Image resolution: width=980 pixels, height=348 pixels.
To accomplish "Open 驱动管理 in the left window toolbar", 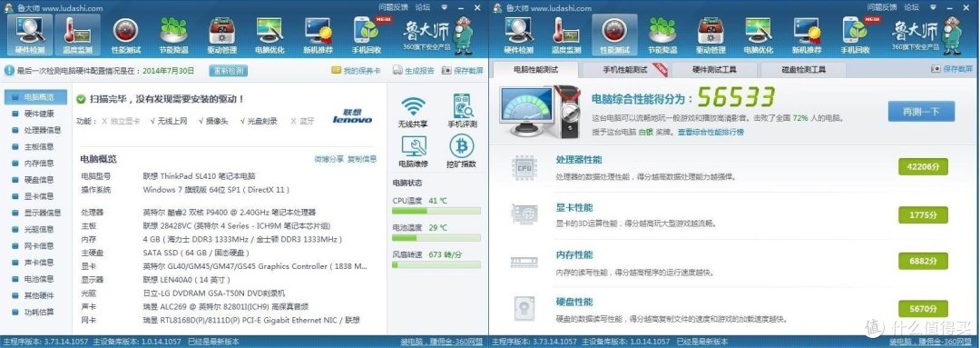I will [x=222, y=35].
